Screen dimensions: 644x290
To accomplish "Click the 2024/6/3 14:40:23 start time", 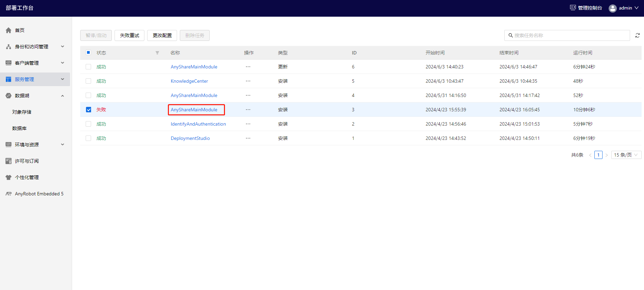I will tap(445, 67).
